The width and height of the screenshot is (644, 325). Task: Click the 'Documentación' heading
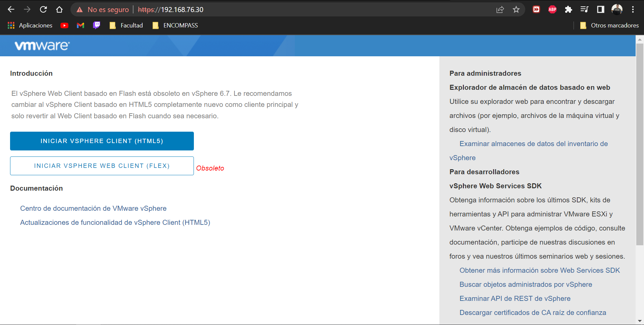coord(37,188)
